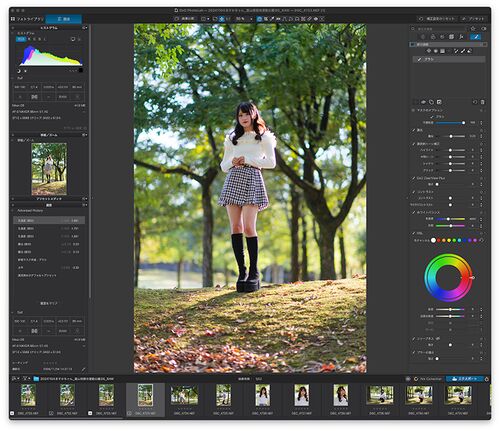Show the RGB histogram channel
500x431 pixels.
[x=21, y=39]
